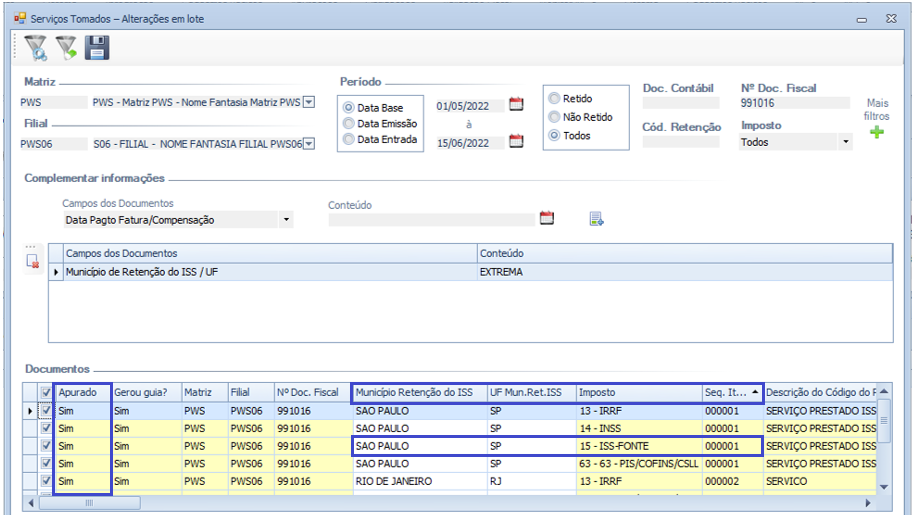Expand the Filial PWS06 dropdown
The image size is (913, 516).
click(x=308, y=143)
